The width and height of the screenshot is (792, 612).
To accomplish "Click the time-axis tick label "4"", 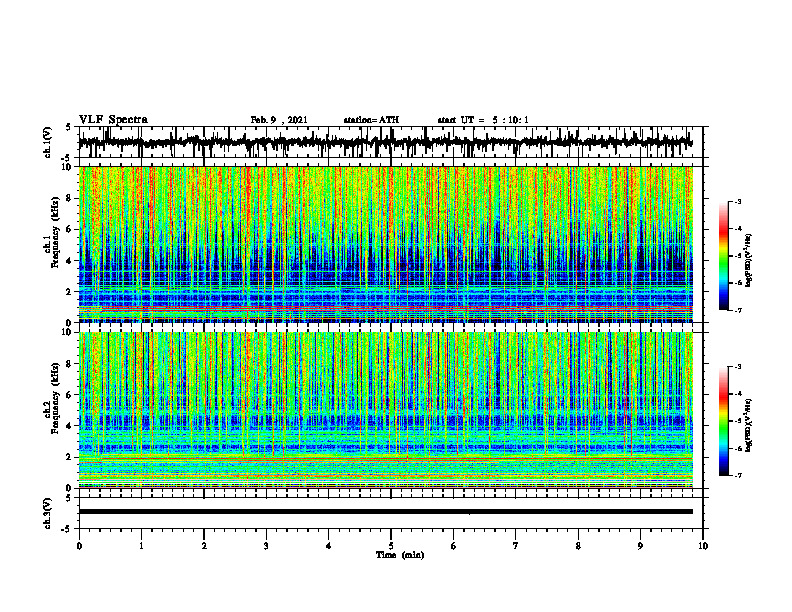I will [329, 546].
